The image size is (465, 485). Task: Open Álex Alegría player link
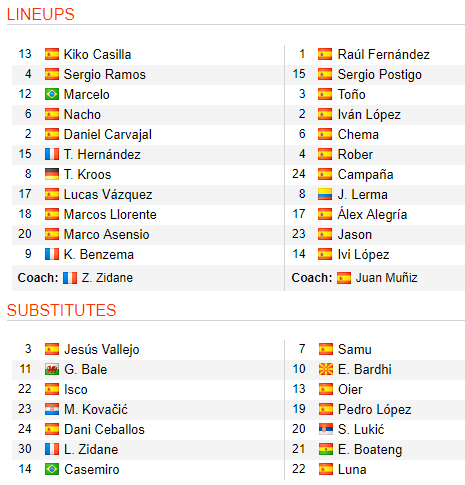point(372,214)
